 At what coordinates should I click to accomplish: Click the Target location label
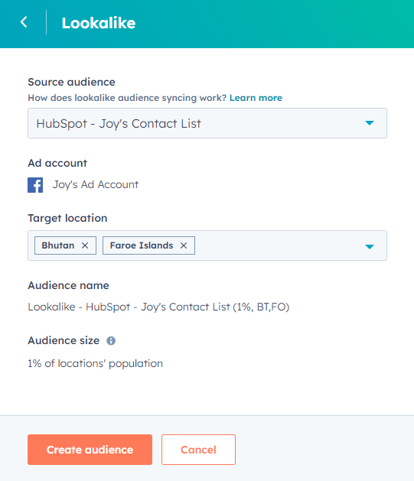tap(67, 218)
